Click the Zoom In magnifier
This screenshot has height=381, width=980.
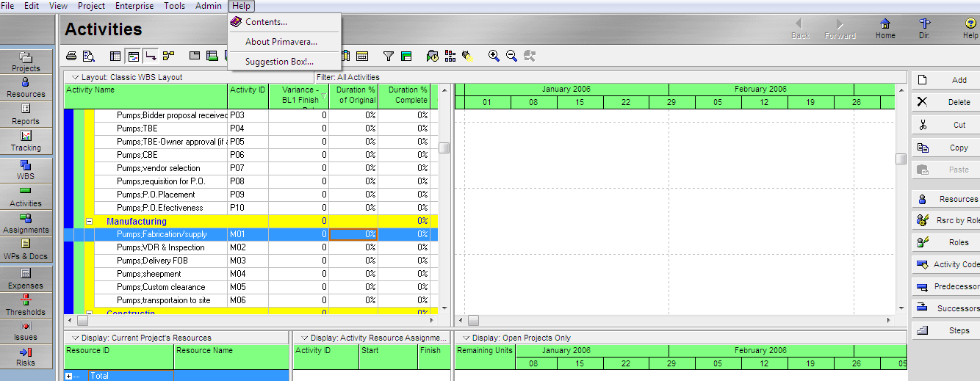pyautogui.click(x=494, y=56)
